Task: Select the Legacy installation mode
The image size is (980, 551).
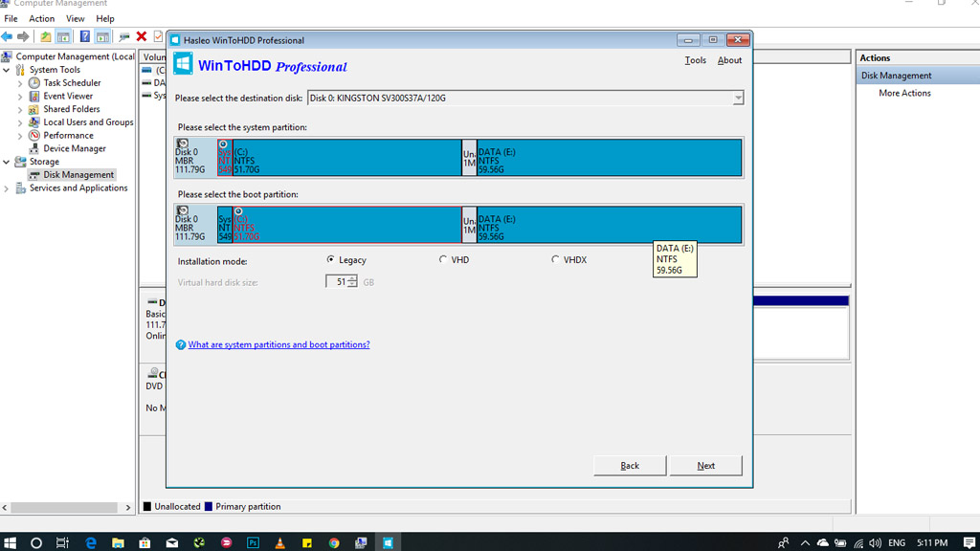Action: coord(331,259)
